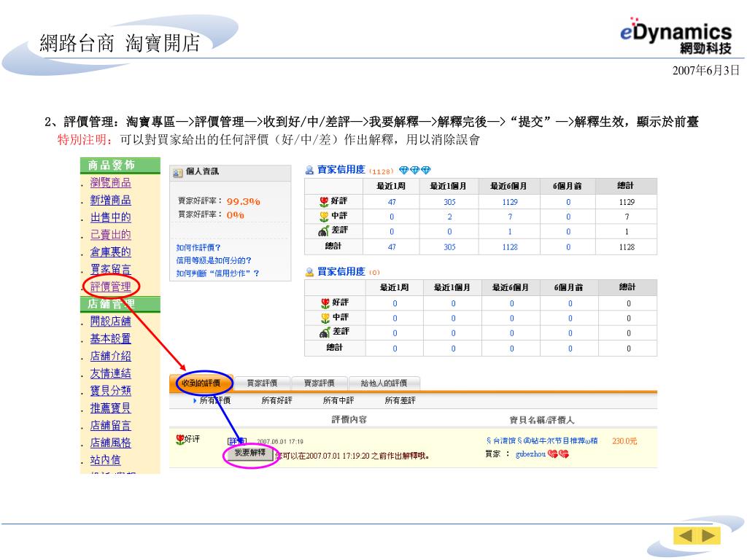Click the 99.3% seller rating value
Viewport: 747px width, 560px height.
pyautogui.click(x=244, y=201)
